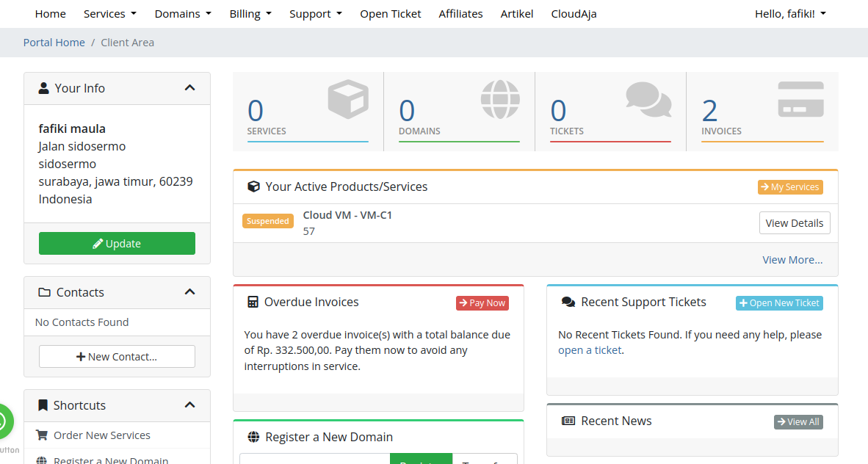Click the Tickets speech bubbles icon

coord(648,100)
